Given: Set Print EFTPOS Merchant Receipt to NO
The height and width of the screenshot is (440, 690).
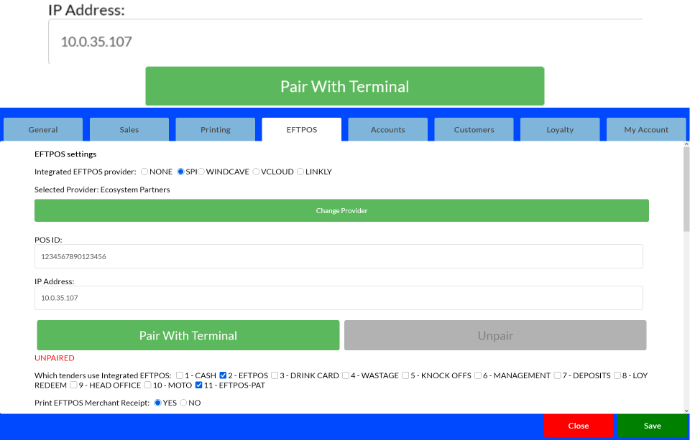Looking at the screenshot, I should tap(184, 403).
